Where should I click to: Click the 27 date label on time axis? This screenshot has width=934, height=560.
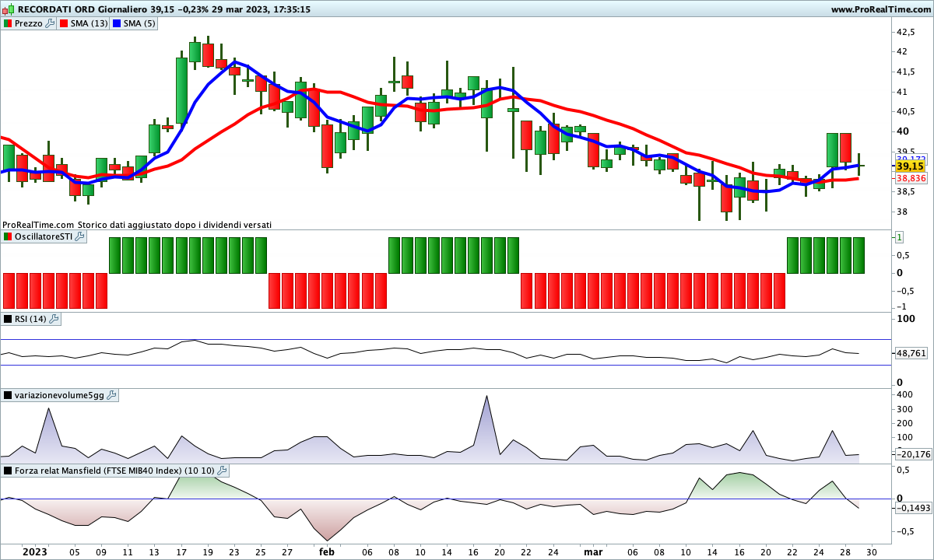tap(287, 552)
